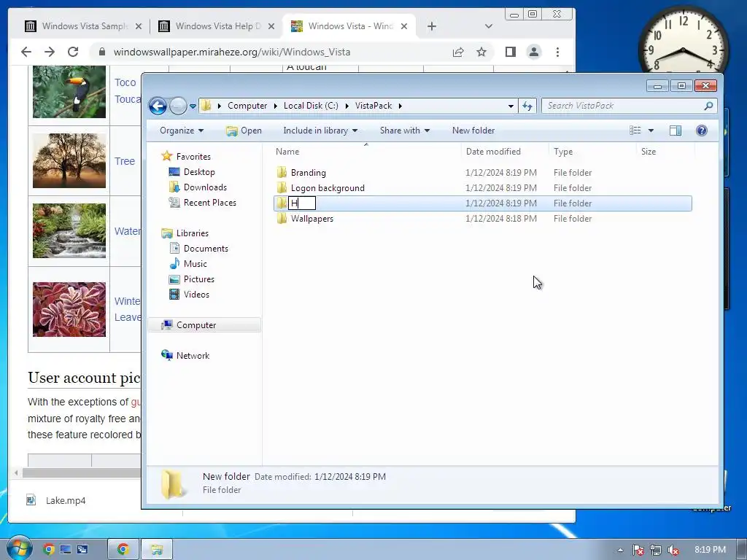747x560 pixels.
Task: Click the Chrome address bar URL
Action: pos(232,52)
